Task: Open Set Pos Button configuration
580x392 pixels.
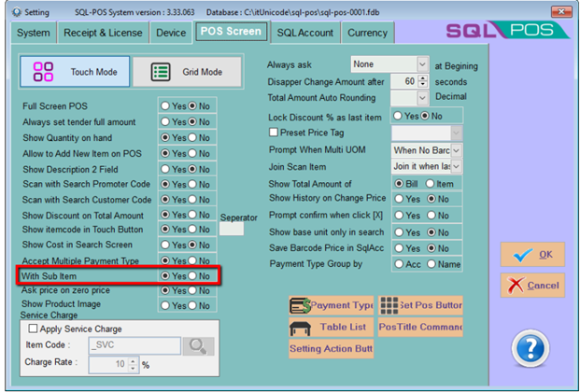Action: point(419,306)
